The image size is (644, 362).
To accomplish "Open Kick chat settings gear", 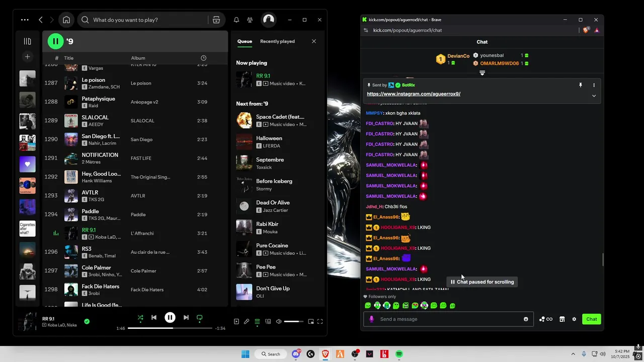I will click(574, 319).
